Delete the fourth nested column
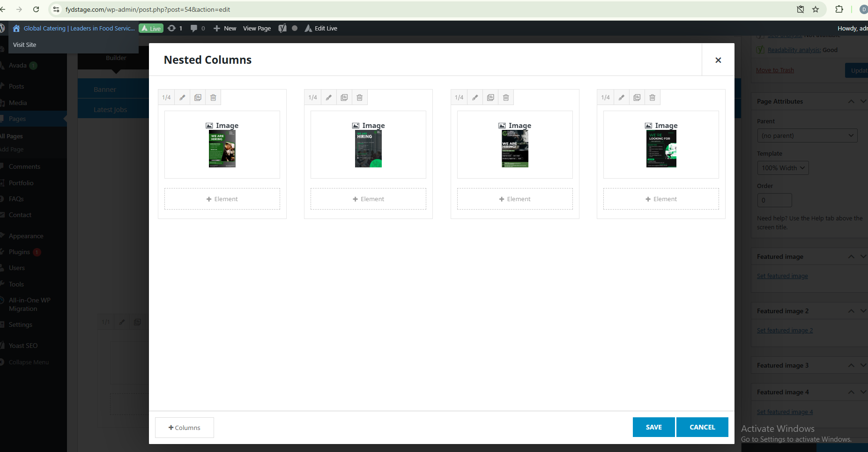868x452 pixels. 653,98
